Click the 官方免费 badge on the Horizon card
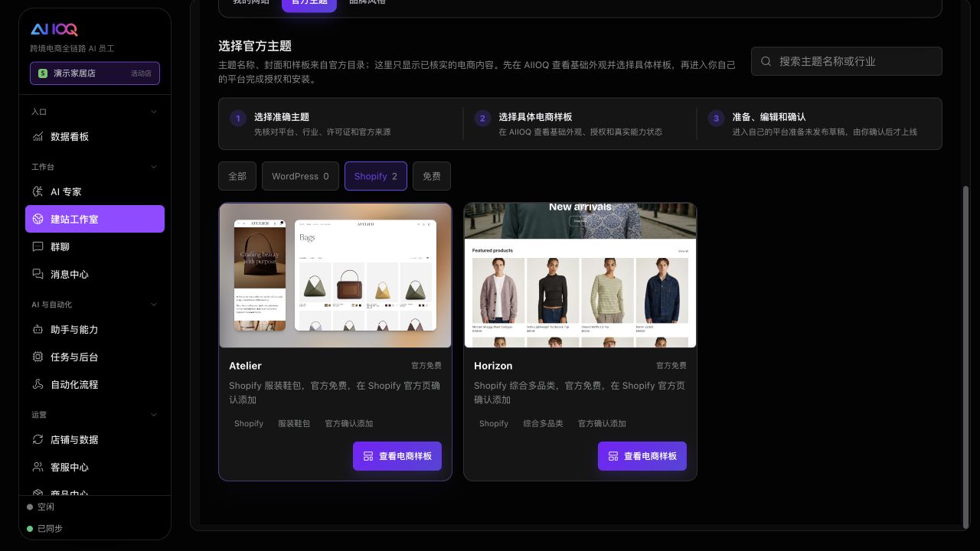Image resolution: width=980 pixels, height=551 pixels. pyautogui.click(x=671, y=366)
